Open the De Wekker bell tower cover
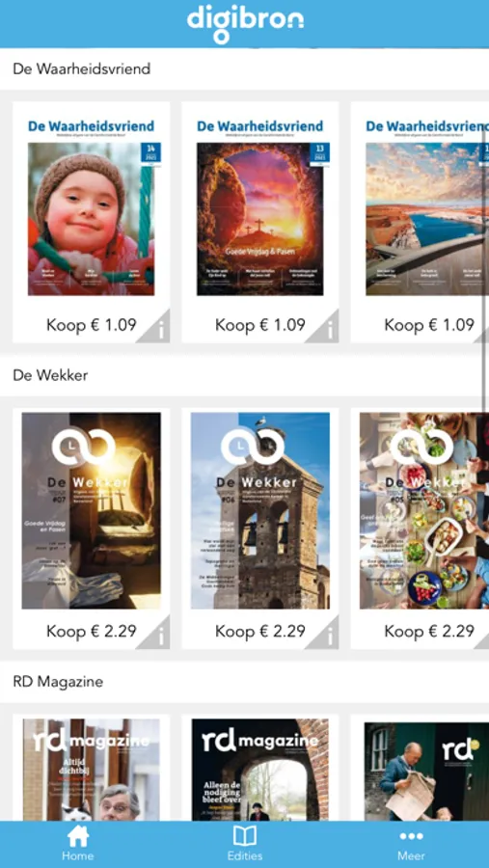The height and width of the screenshot is (868, 489). 260,510
